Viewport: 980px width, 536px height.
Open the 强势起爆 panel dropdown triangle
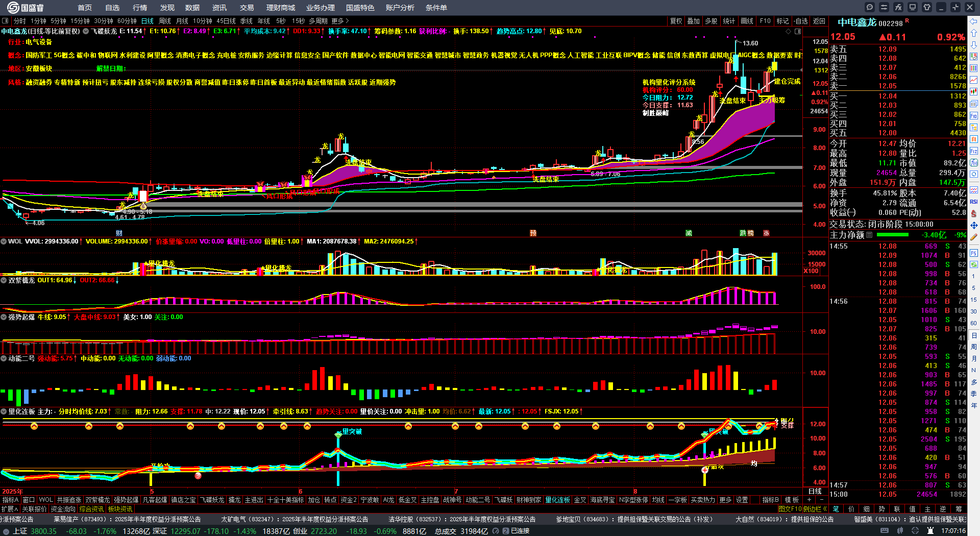point(4,317)
